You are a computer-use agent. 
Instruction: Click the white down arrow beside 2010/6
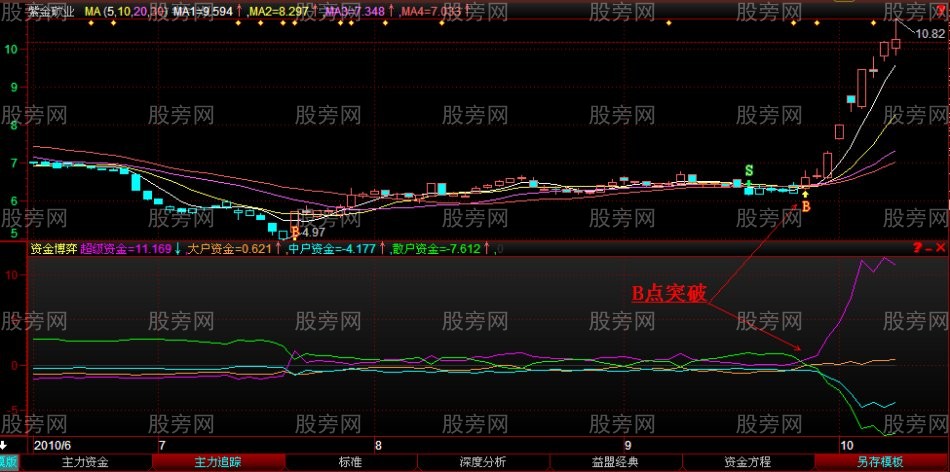[4, 445]
